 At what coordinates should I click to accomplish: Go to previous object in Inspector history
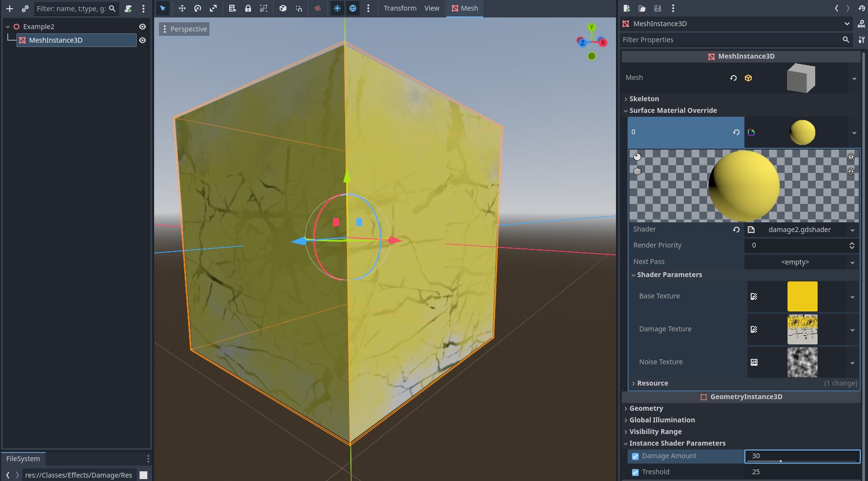click(x=836, y=8)
